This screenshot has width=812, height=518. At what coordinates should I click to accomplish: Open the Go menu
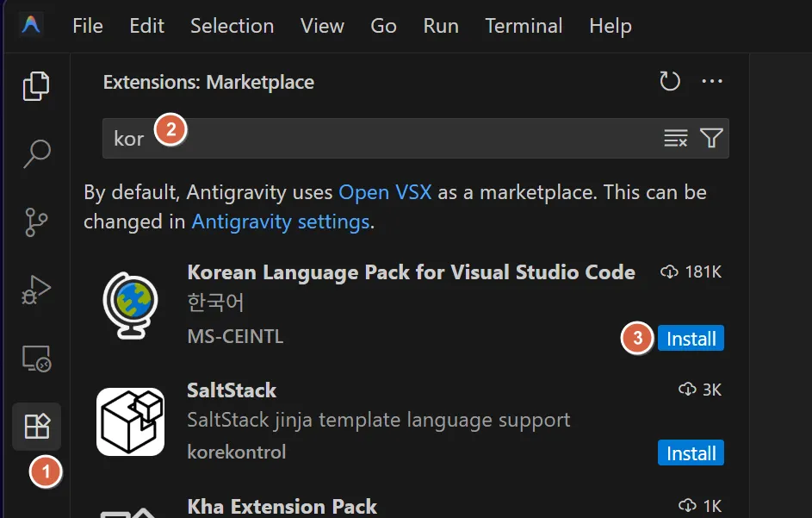coord(383,26)
